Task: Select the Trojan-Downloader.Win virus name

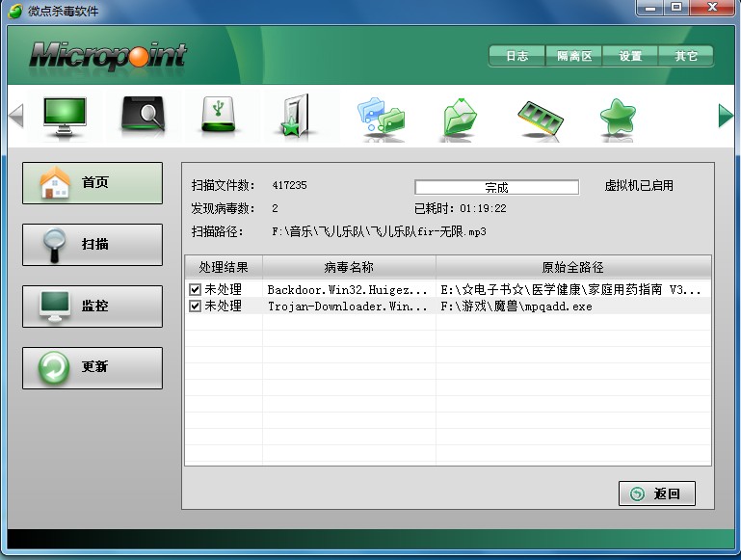Action: pyautogui.click(x=347, y=307)
